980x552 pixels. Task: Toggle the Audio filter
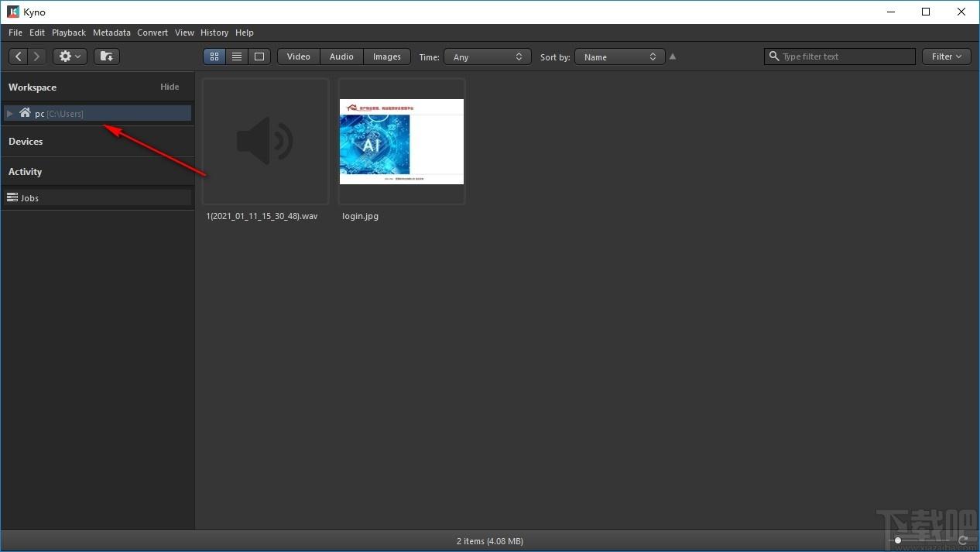341,57
